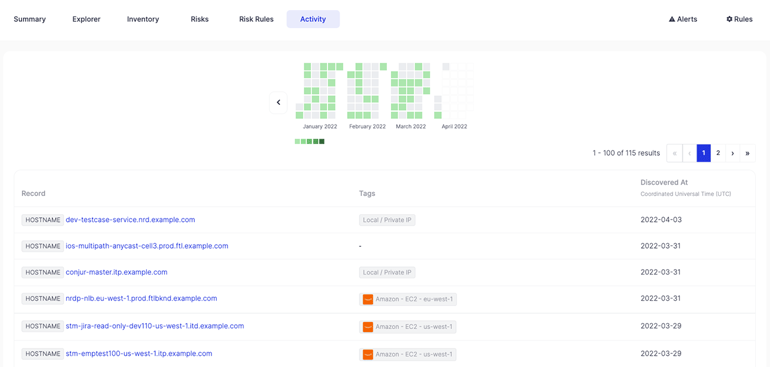Show previous months in activity calendar
770x367 pixels.
click(278, 103)
